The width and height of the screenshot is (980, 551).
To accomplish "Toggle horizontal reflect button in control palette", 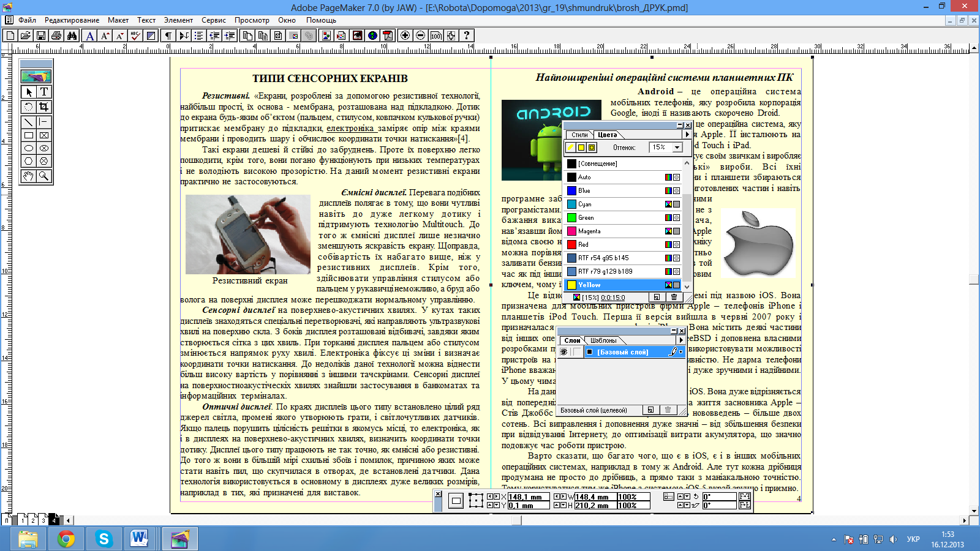I will 745,497.
